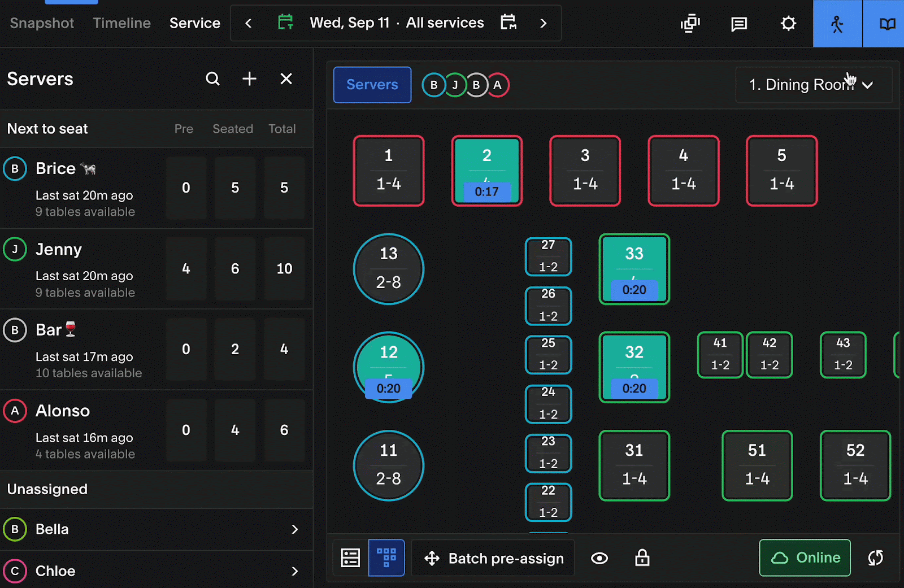Open the messages chat icon

click(739, 24)
